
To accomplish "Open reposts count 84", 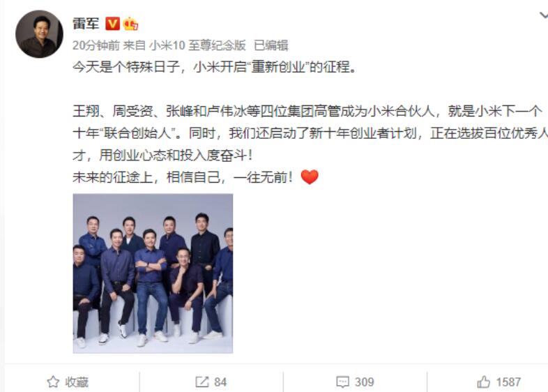I will (x=220, y=382).
